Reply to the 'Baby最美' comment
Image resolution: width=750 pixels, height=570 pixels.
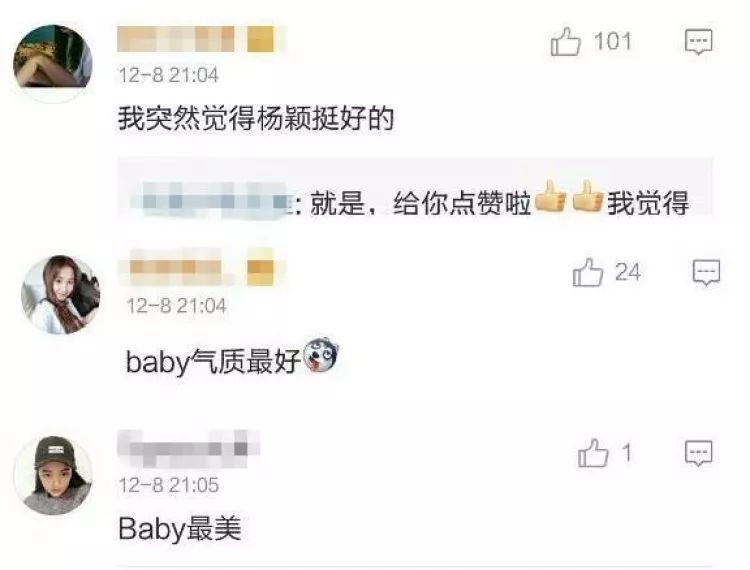(x=698, y=453)
